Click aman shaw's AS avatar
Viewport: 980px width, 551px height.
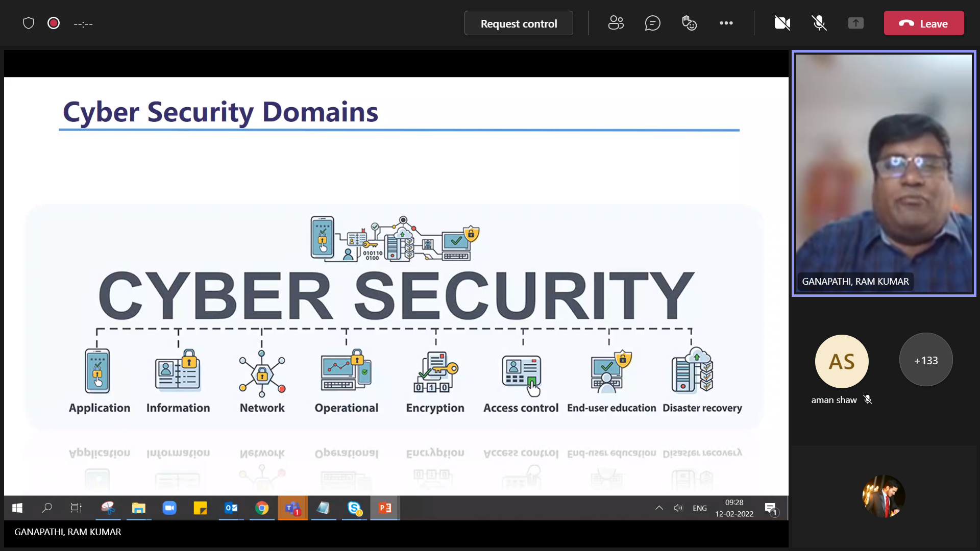842,361
